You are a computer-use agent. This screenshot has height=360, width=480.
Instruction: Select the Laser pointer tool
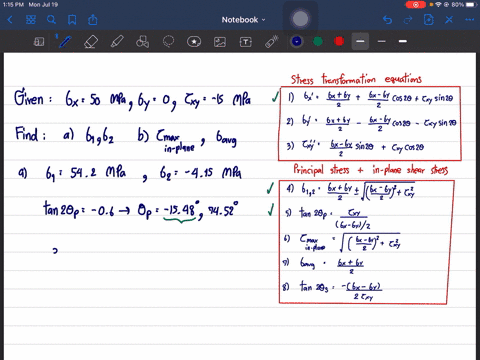[x=272, y=42]
